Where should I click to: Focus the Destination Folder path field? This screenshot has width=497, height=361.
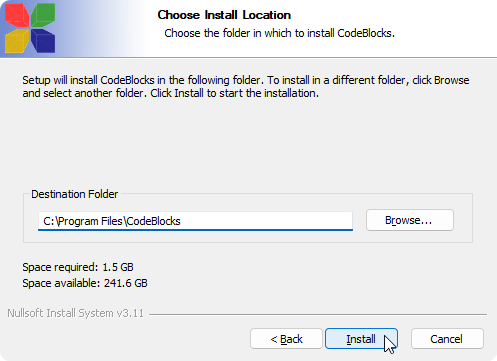(195, 221)
